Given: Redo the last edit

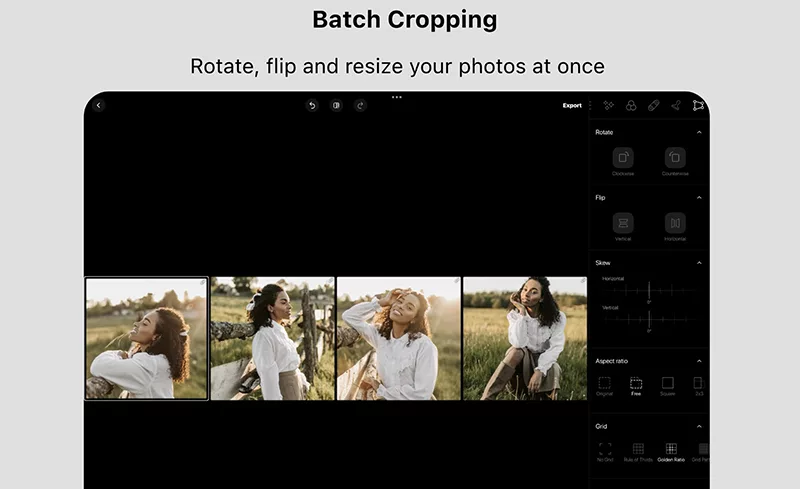Looking at the screenshot, I should [x=360, y=106].
